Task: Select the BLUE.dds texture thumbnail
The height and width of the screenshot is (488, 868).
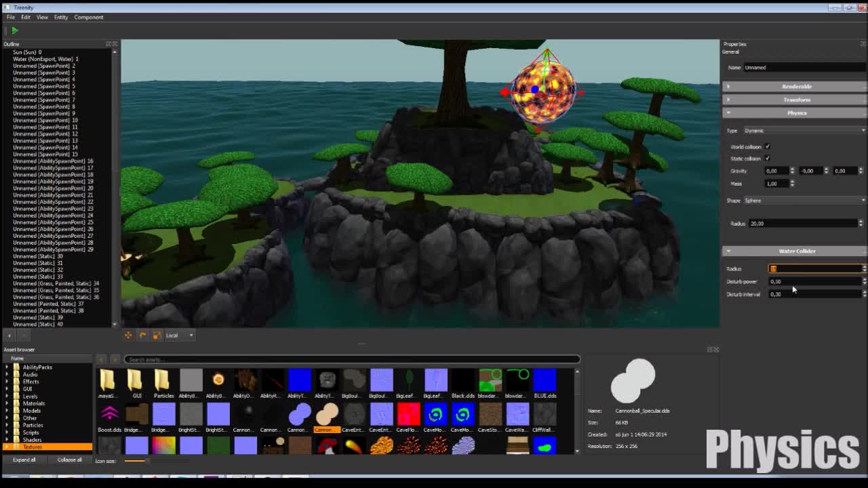Action: pos(545,384)
